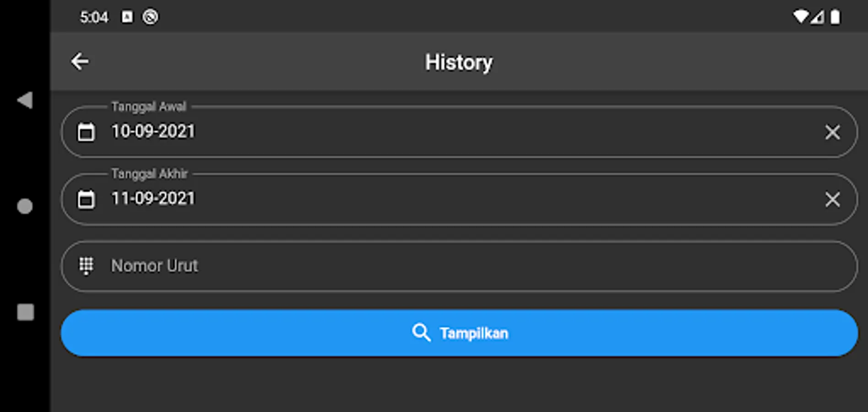The width and height of the screenshot is (868, 412).
Task: Click the History page title
Action: pyautogui.click(x=459, y=62)
